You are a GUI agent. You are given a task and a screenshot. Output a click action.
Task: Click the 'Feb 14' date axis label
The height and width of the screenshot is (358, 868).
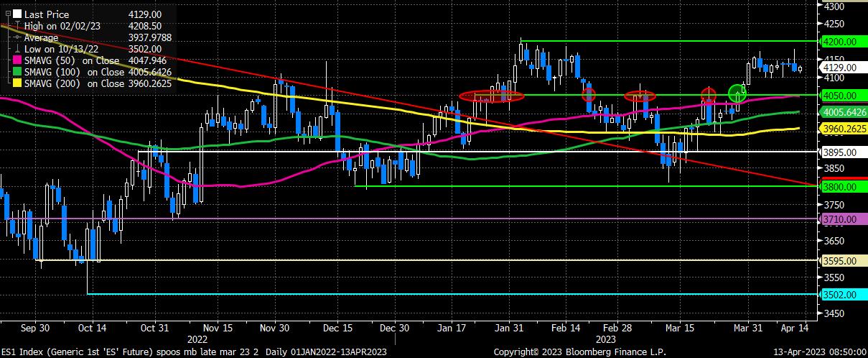[x=565, y=327]
